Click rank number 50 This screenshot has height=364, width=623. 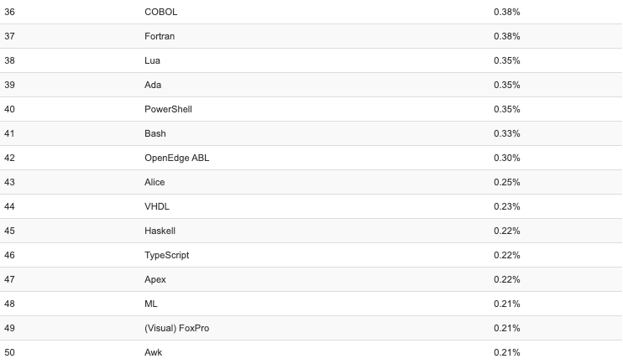10,353
